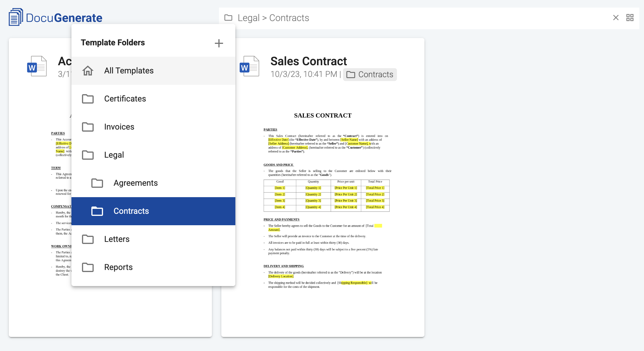
Task: Open the Agreements subfolder
Action: click(x=153, y=183)
